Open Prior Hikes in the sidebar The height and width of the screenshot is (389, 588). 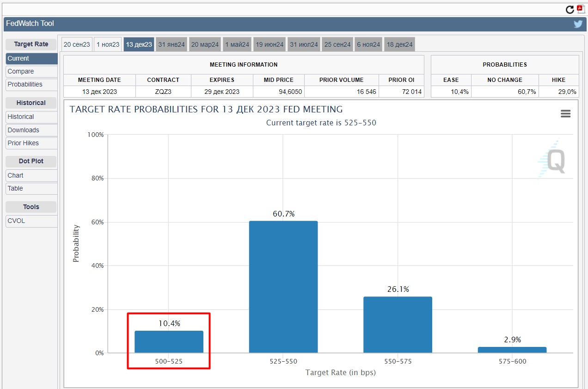pos(31,143)
